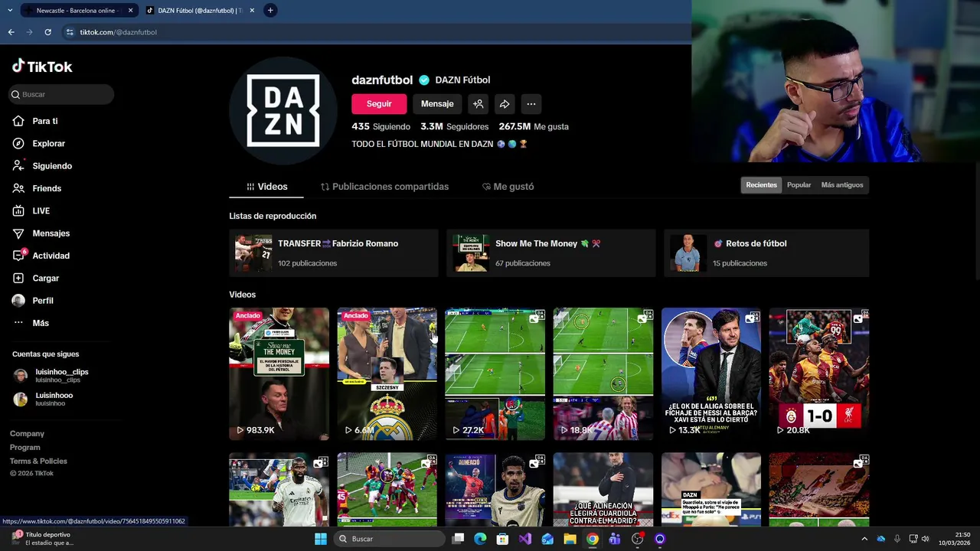Open the pinned video with 983.9K views

click(x=279, y=373)
